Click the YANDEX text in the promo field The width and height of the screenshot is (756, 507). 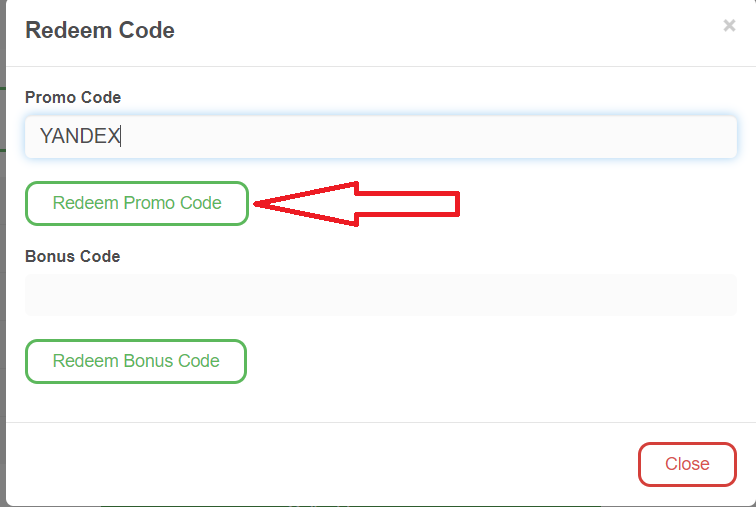pos(79,137)
